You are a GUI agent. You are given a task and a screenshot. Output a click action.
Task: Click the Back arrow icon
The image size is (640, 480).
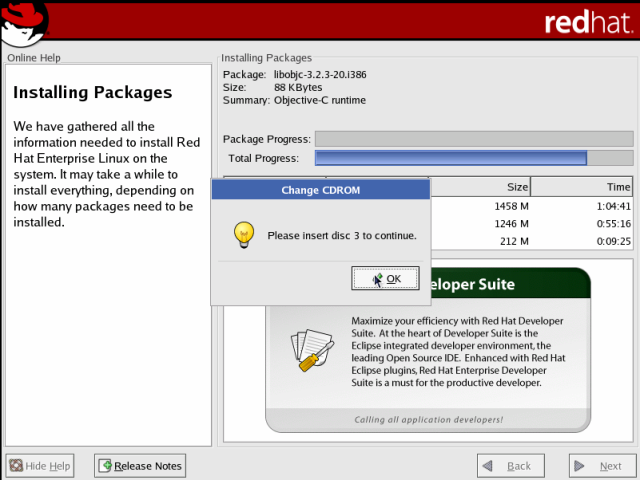(487, 466)
